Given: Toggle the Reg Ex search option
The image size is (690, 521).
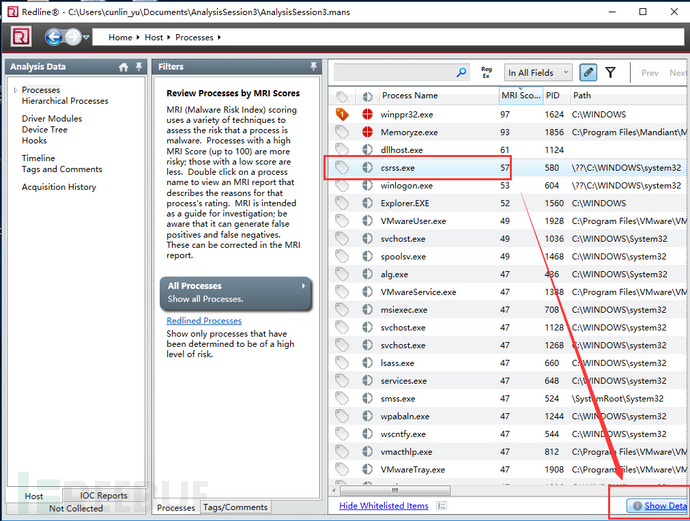Looking at the screenshot, I should (x=486, y=73).
